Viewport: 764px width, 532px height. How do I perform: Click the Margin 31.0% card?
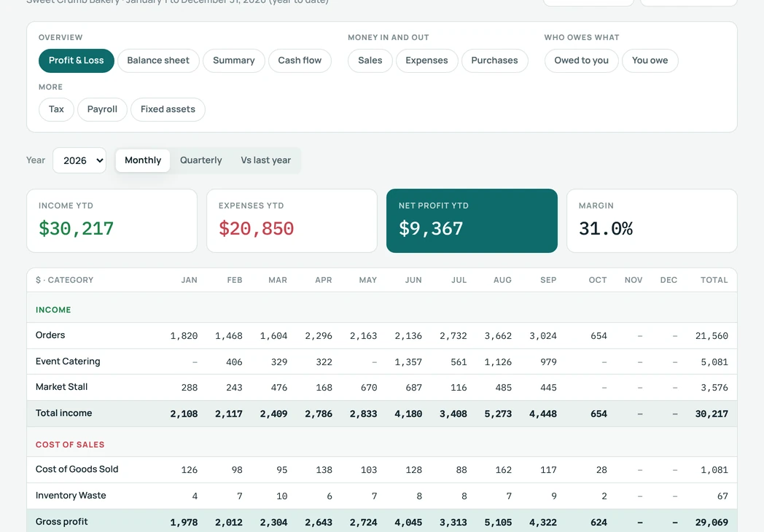point(652,221)
